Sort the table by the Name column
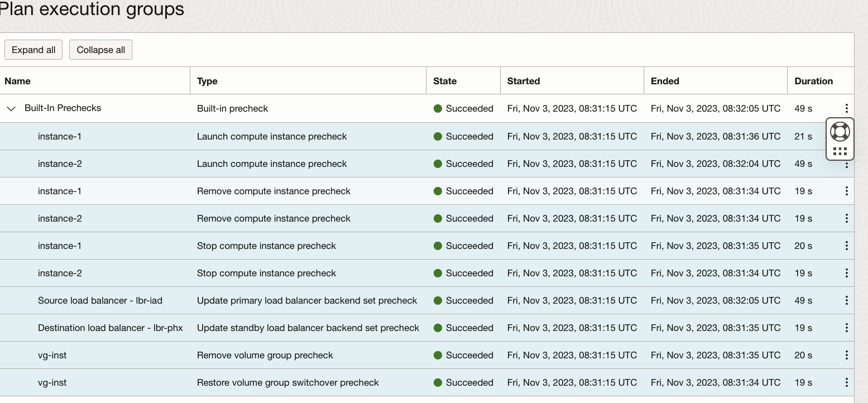Screen dimensions: 868x403 pos(17,81)
